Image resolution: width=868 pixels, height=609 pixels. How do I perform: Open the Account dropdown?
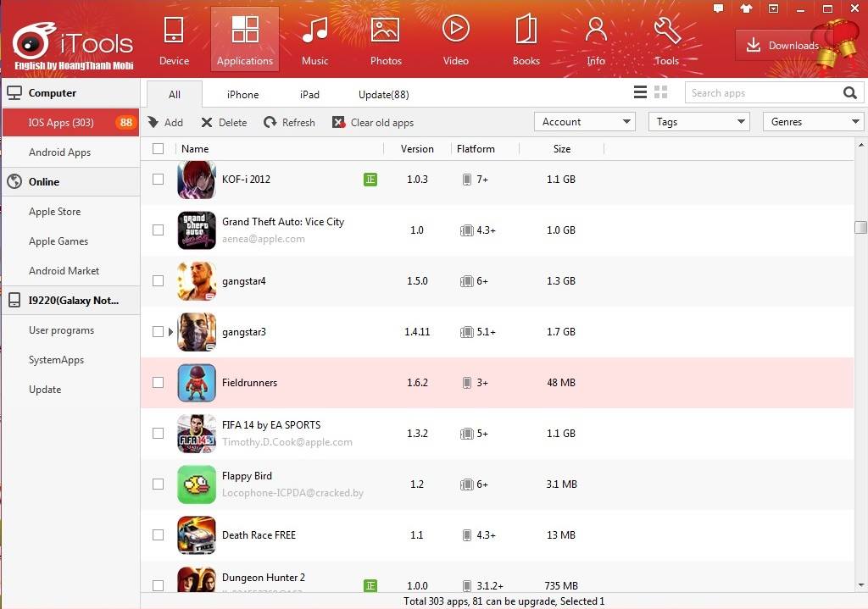pyautogui.click(x=585, y=122)
